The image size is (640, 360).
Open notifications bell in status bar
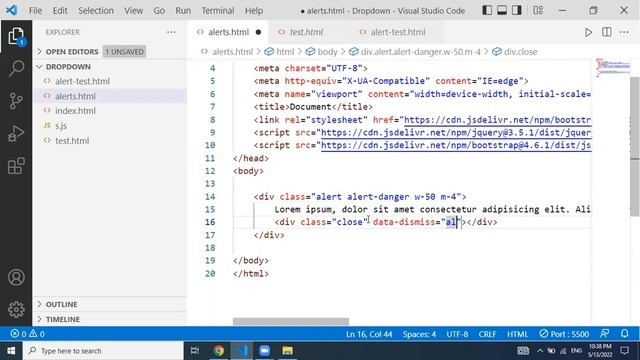(624, 333)
